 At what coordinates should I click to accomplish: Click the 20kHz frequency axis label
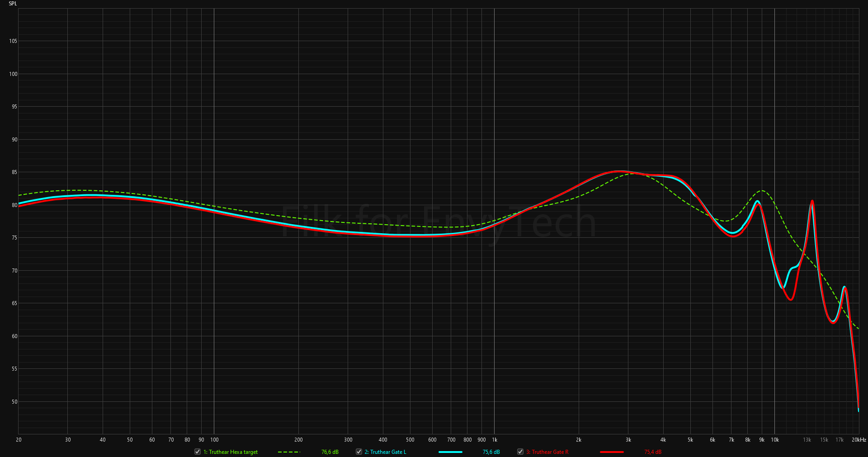859,440
